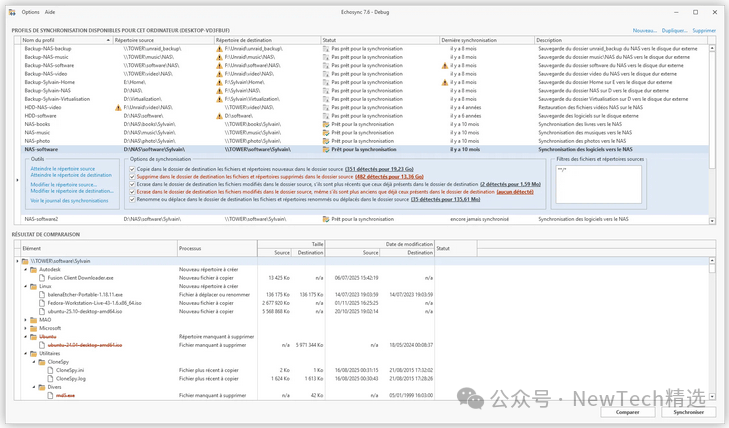The width and height of the screenshot is (729, 428).
Task: Expand the Microsoft folder in the tree
Action: pyautogui.click(x=26, y=328)
